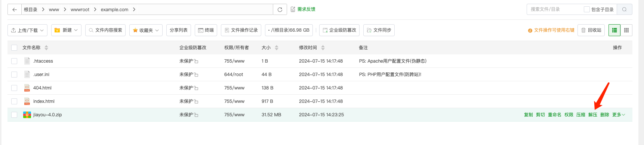Enable 包含子目录 include subdirectories checkbox
This screenshot has height=145, width=644.
point(587,9)
